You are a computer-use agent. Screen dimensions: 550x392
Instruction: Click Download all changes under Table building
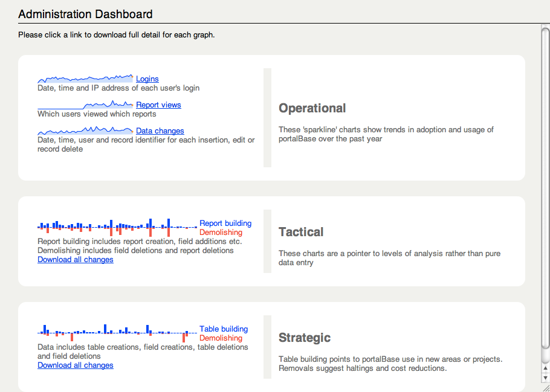point(76,365)
